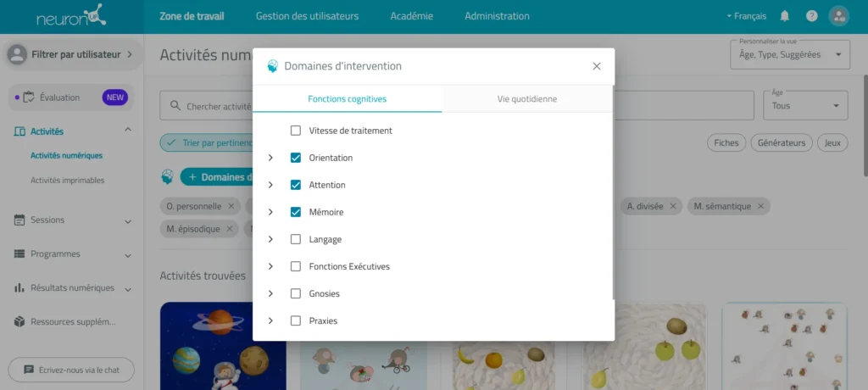Check the Vitesse de traitement checkbox

[296, 131]
